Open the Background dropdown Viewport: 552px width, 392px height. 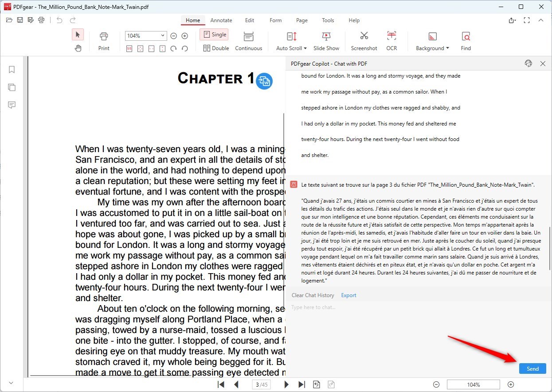(x=431, y=40)
